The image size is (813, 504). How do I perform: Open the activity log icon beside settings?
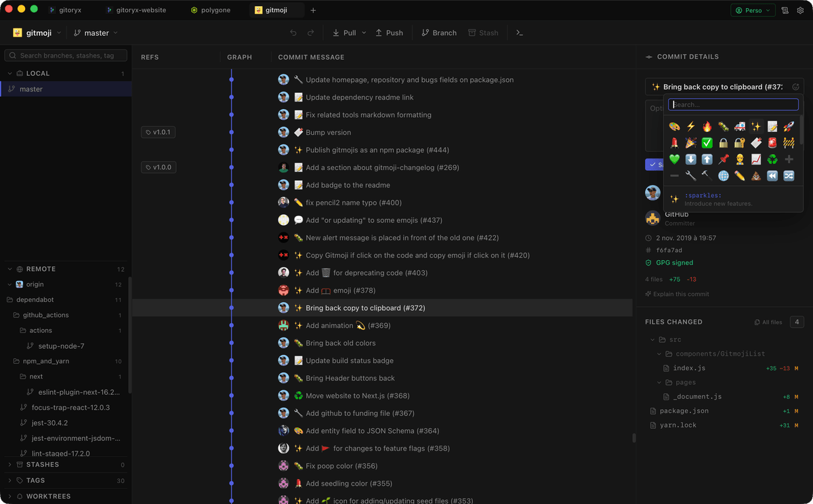(785, 11)
